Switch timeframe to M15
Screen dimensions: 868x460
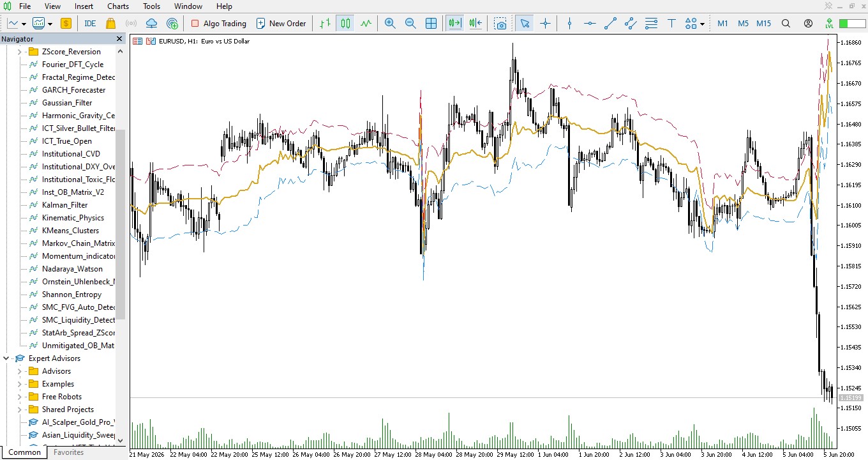click(x=763, y=24)
